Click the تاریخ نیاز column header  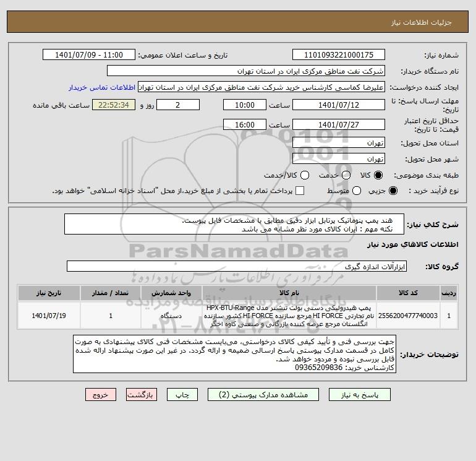49,293
